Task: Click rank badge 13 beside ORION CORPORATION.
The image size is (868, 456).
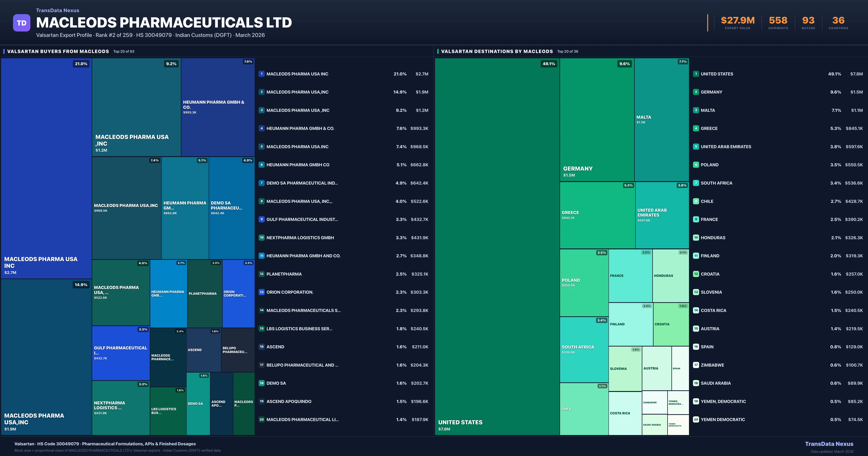Action: (x=261, y=292)
